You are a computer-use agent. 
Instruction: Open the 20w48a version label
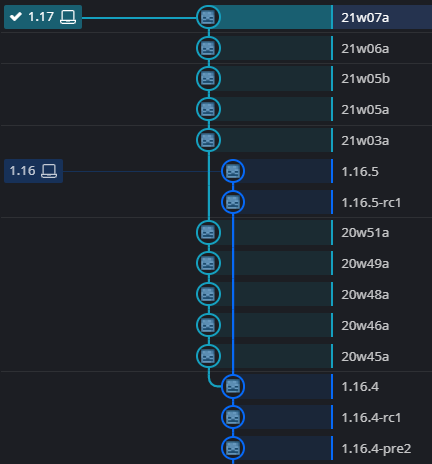click(x=365, y=295)
